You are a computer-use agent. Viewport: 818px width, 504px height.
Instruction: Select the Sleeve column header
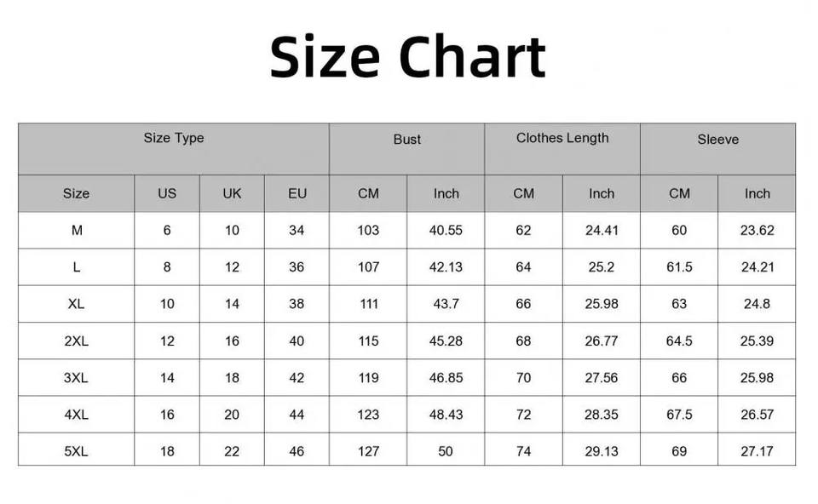[x=717, y=140]
